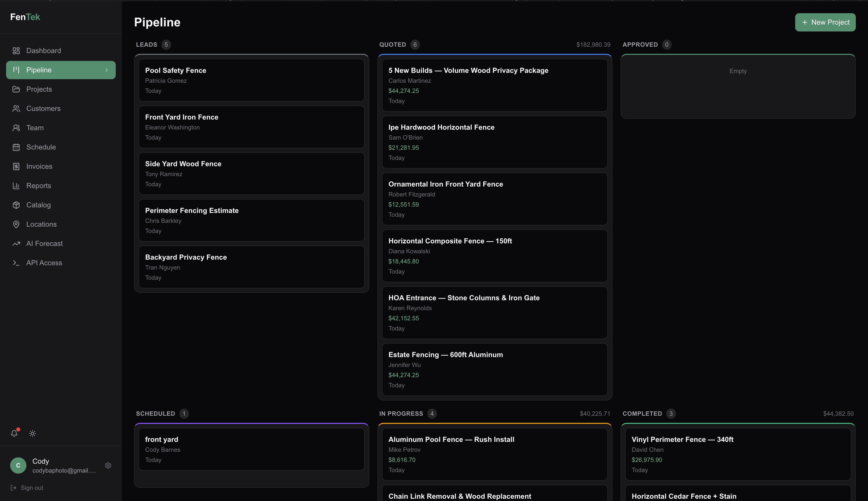Open Perimeter Fencing Estimate card
Screen dimensions: 868x501
click(252, 220)
